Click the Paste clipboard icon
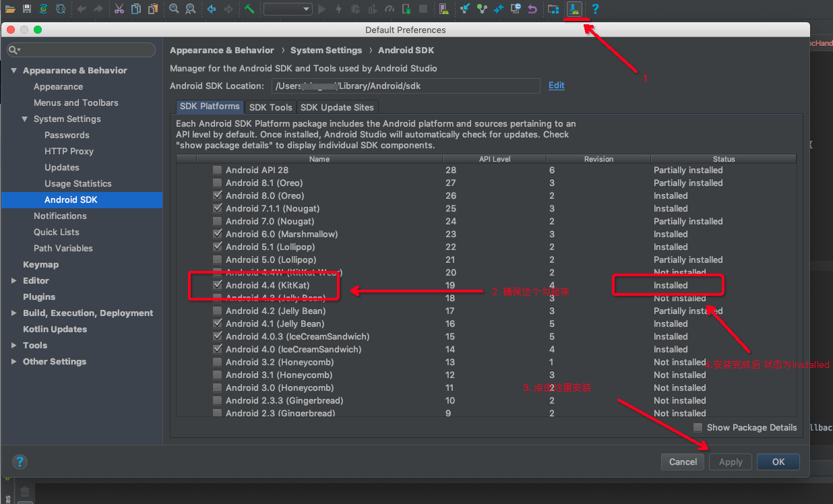The image size is (833, 504). click(153, 9)
